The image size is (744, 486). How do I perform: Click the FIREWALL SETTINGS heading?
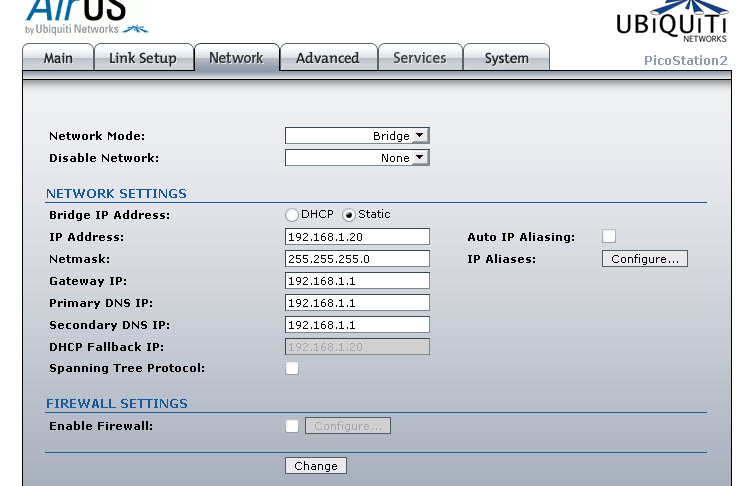(117, 403)
